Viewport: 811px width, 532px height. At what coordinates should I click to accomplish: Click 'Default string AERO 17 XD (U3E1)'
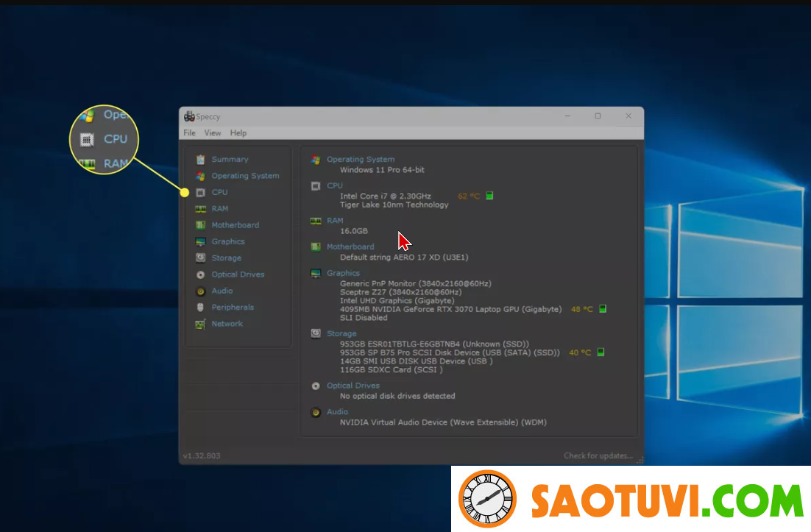(x=404, y=258)
